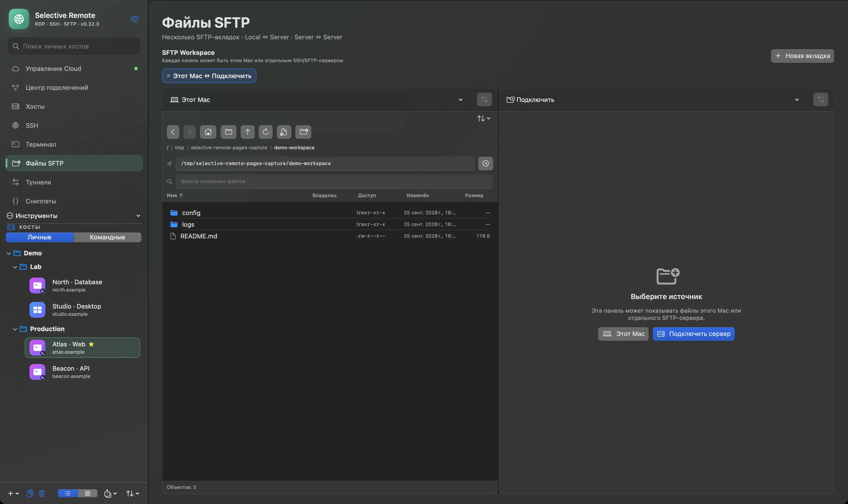Open Туннели in the sidebar
Viewport: 848px width, 504px height.
74,182
